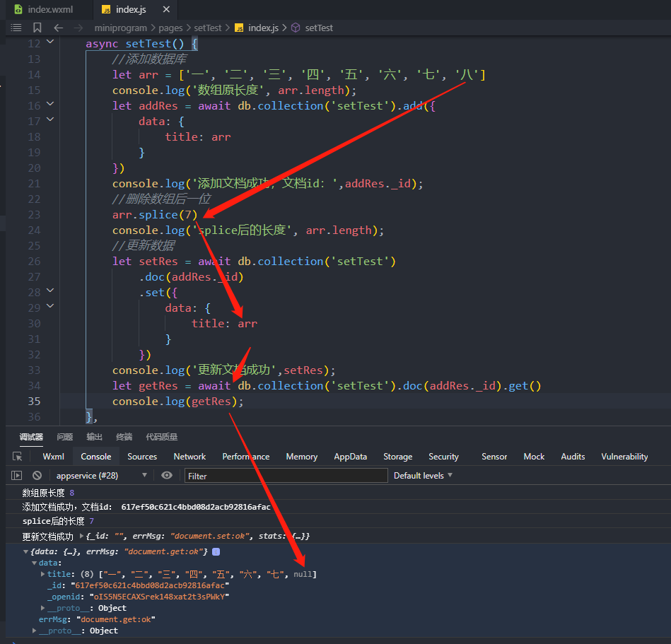Collapse the fold arrow at line 28
This screenshot has height=644, width=671.
coord(50,290)
